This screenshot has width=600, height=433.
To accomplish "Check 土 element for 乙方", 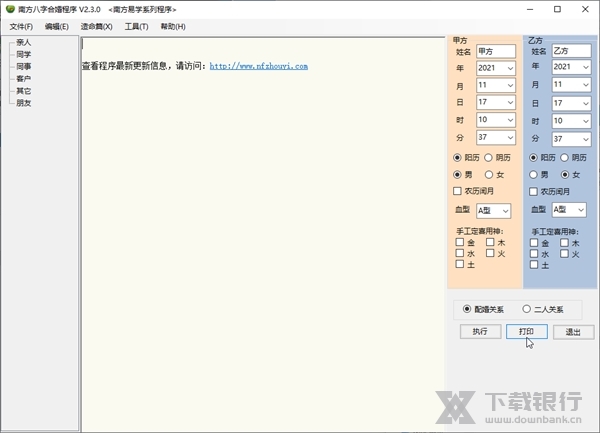I will [x=534, y=265].
